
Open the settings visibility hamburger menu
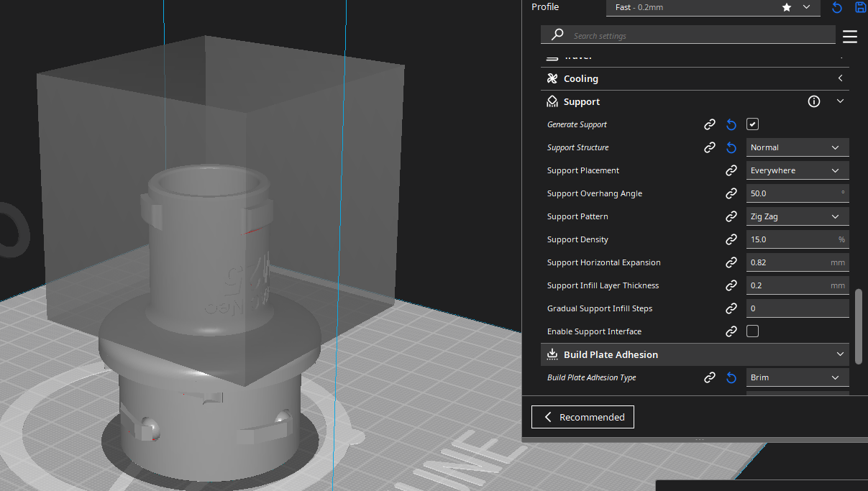click(850, 37)
